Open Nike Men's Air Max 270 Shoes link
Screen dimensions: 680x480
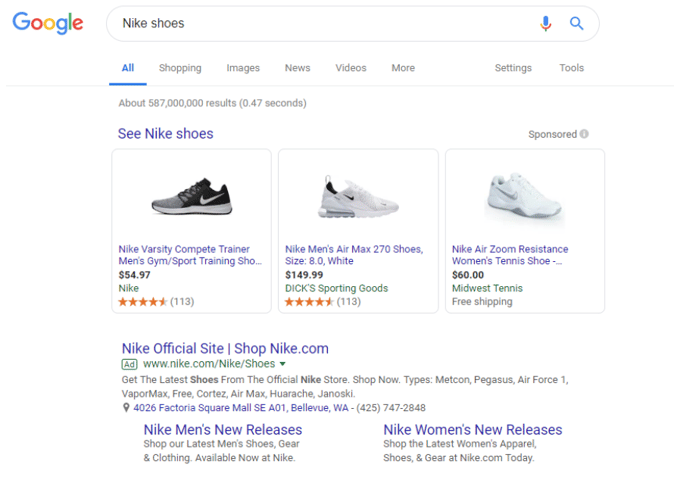[354, 255]
